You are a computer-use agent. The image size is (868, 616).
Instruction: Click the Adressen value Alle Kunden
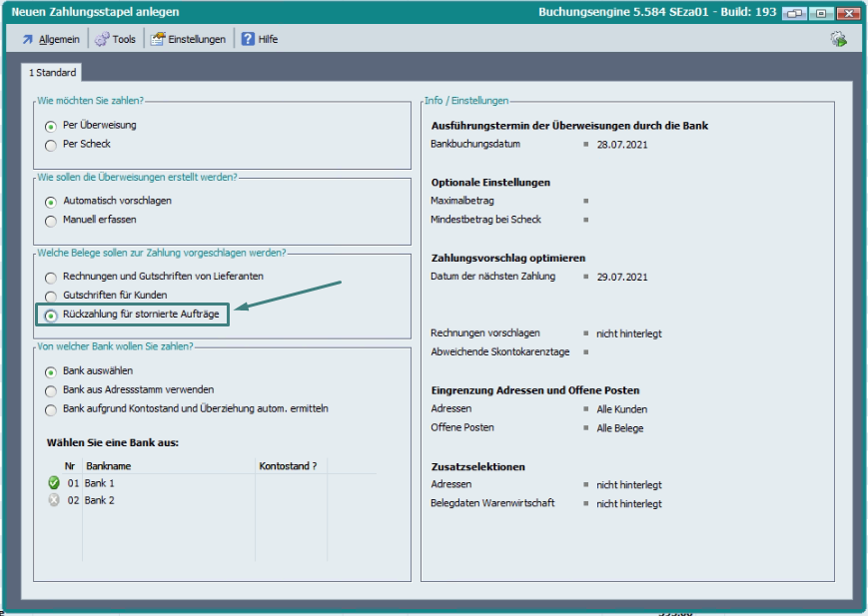[x=621, y=409]
